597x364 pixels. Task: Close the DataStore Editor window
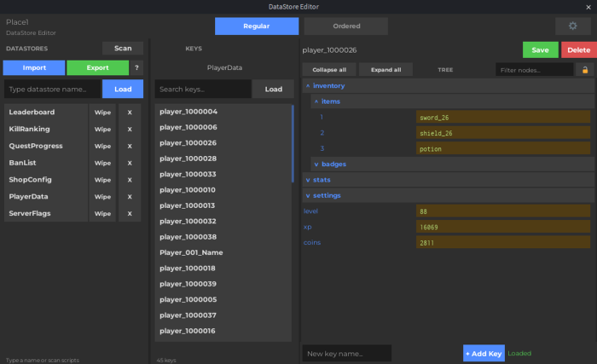588,7
